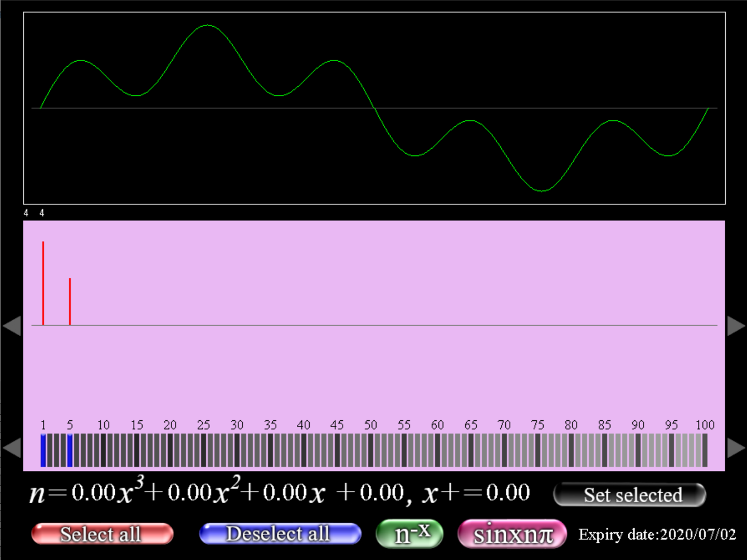Click harmonic number label '50'
747x560 pixels.
[x=370, y=425]
